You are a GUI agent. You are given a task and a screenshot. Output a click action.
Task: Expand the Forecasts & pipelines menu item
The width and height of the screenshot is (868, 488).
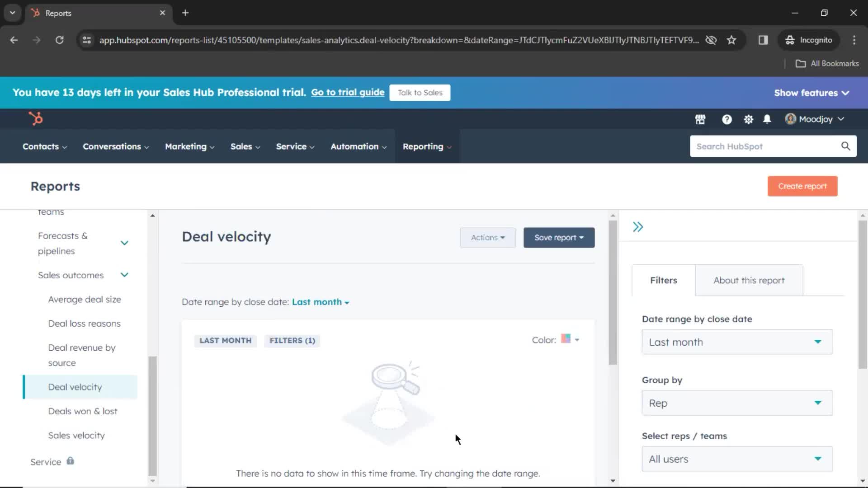(125, 243)
